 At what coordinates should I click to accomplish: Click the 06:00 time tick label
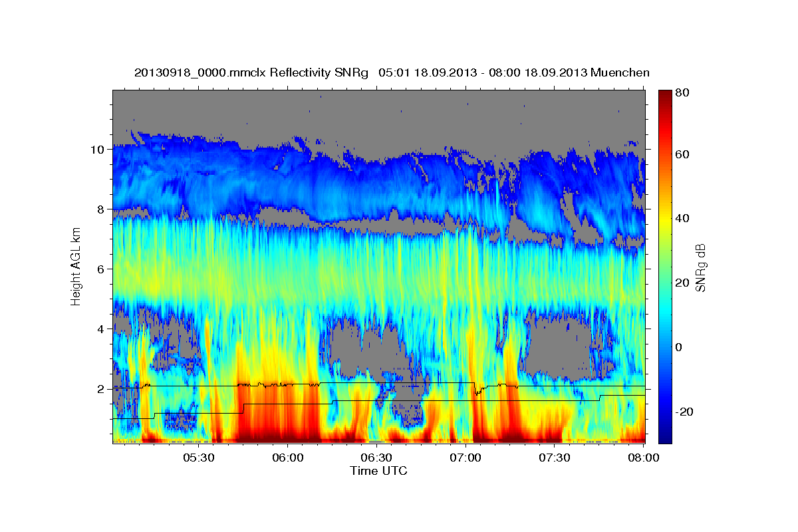(287, 458)
